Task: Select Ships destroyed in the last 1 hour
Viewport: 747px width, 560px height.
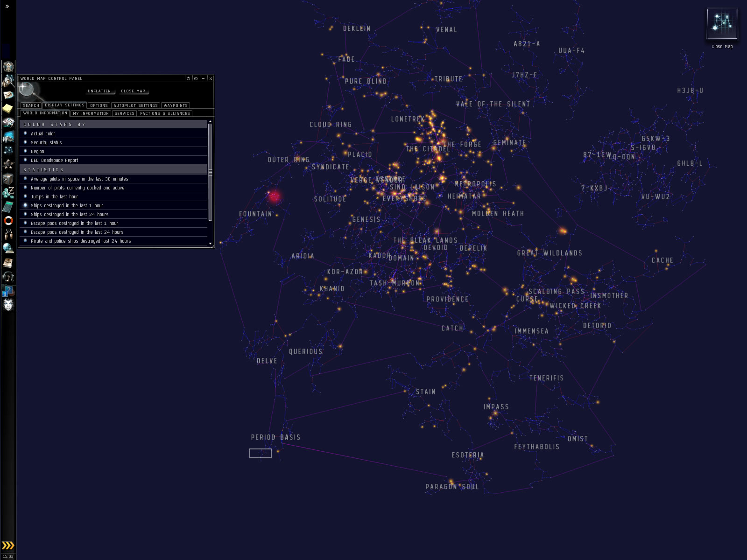Action: tap(113, 205)
